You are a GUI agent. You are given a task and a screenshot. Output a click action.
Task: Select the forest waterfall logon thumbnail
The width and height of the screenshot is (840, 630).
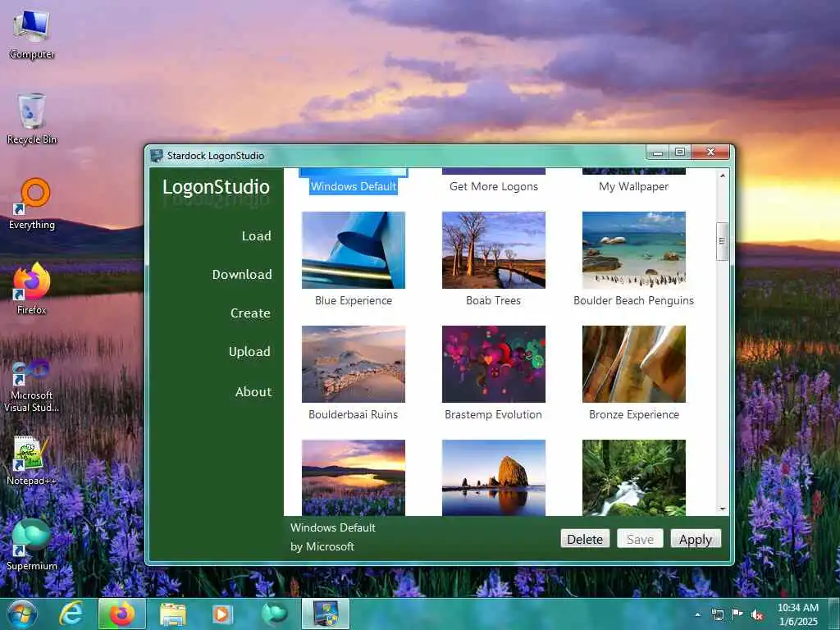[x=634, y=478]
